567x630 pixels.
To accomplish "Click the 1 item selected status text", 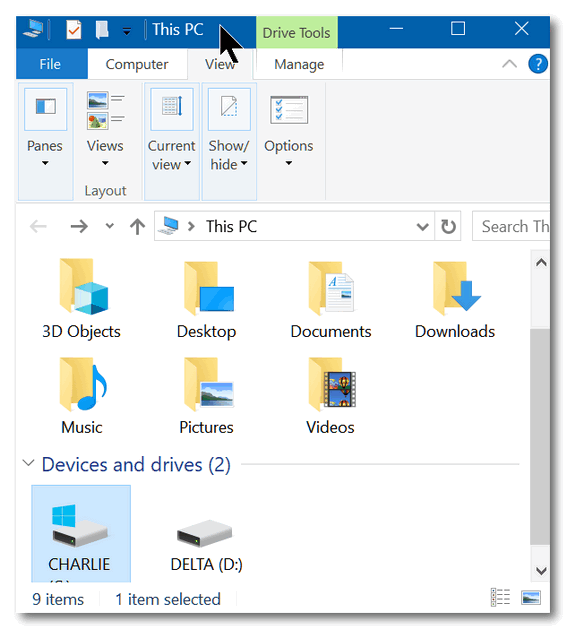I will [x=168, y=599].
